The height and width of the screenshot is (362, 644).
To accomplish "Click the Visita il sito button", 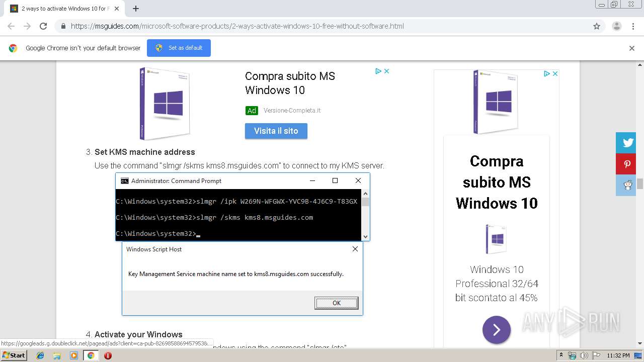I will coord(276,131).
